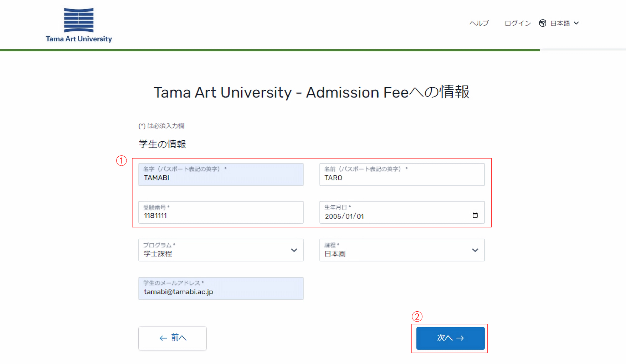Expand the 日本語 language chevron
626x364 pixels.
point(576,23)
